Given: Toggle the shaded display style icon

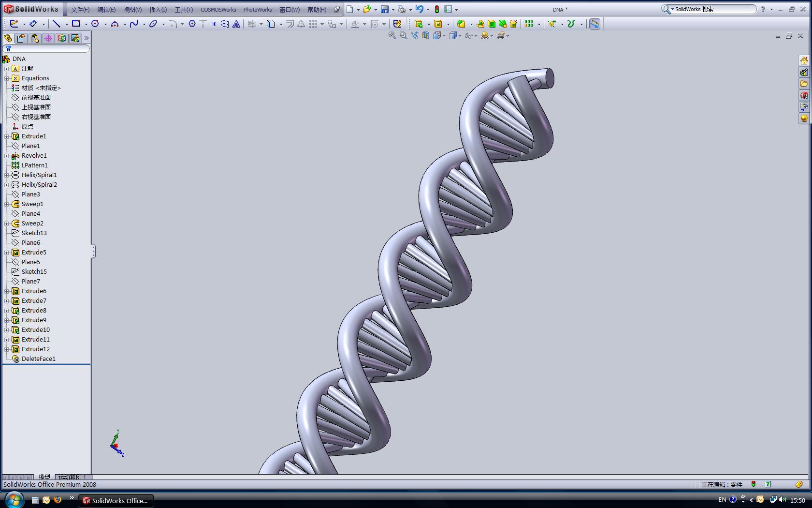Looking at the screenshot, I should pyautogui.click(x=453, y=35).
